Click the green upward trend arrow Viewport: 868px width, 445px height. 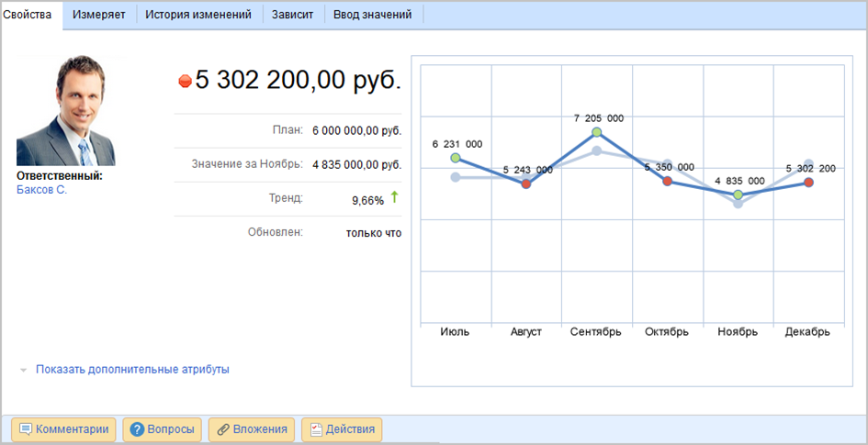395,196
